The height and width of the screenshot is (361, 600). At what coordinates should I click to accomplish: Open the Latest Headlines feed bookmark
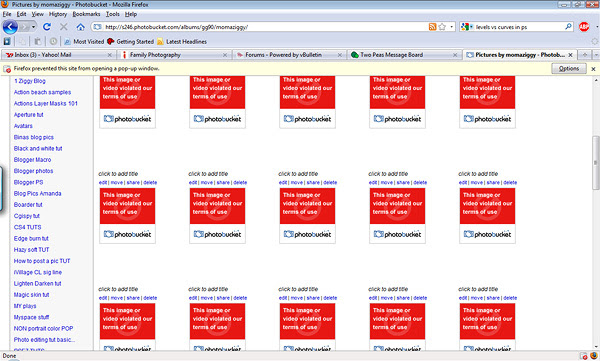click(182, 41)
